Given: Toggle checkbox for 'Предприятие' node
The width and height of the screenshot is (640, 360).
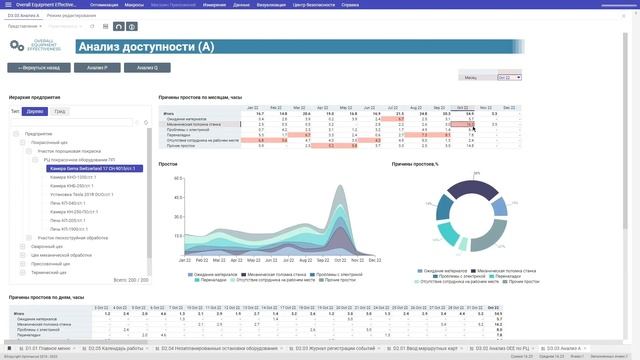Looking at the screenshot, I should point(16,133).
